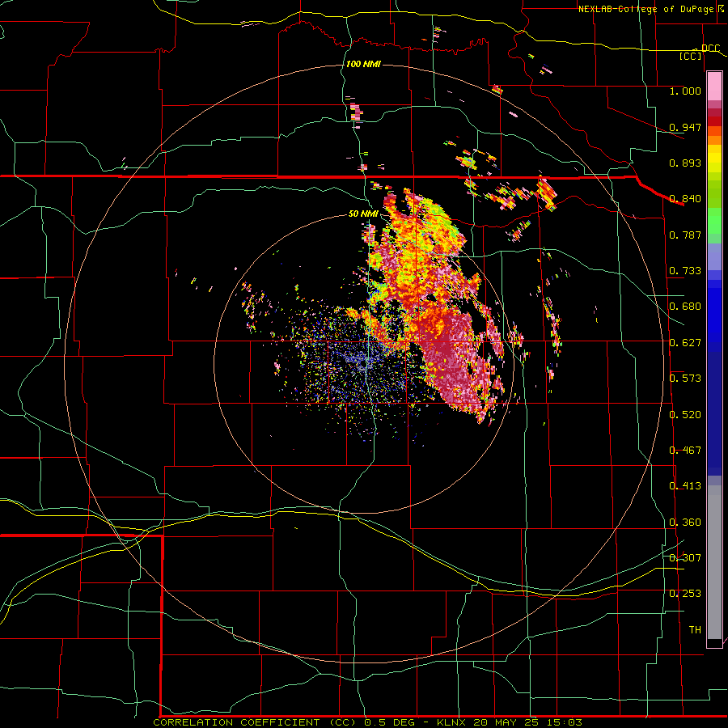Click the TH legend label
Screen dimensions: 728x728
695,630
